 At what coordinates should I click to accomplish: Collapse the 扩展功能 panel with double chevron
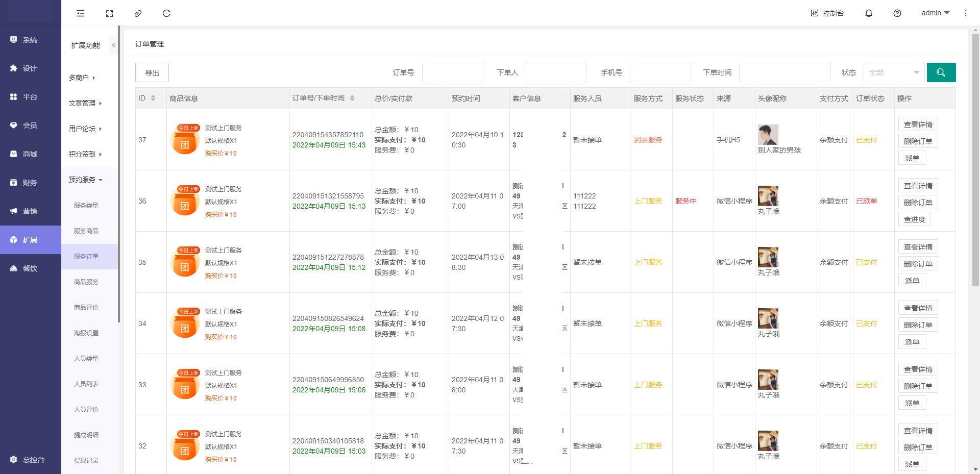pos(113,45)
